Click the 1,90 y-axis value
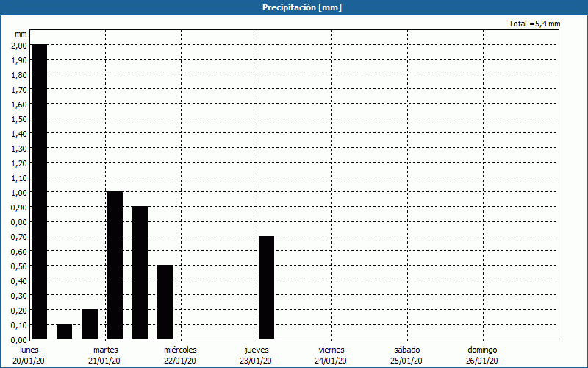The width and height of the screenshot is (588, 368). pos(19,60)
